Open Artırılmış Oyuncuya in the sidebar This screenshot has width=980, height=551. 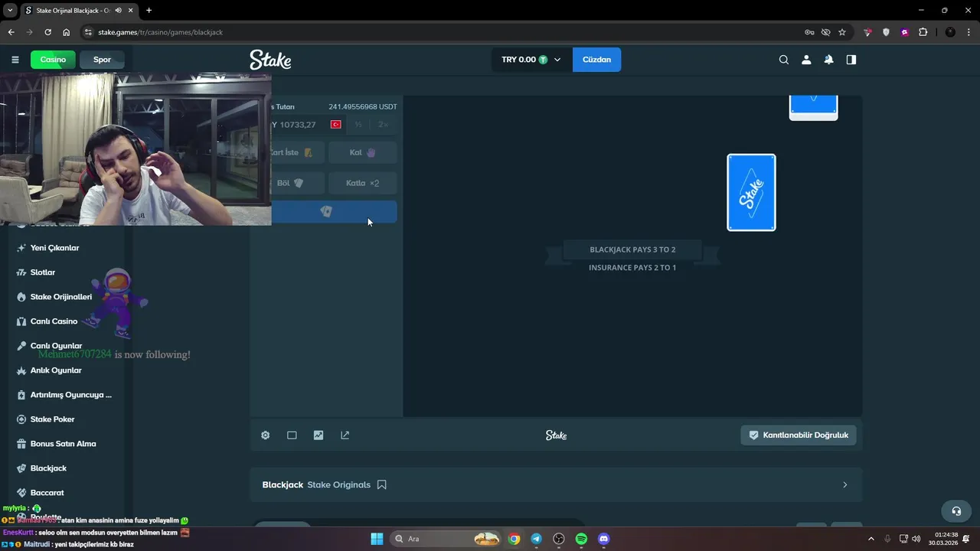pyautogui.click(x=71, y=395)
